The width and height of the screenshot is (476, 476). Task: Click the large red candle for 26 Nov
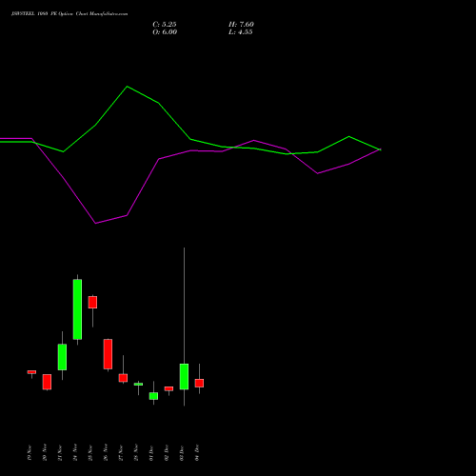(x=108, y=354)
